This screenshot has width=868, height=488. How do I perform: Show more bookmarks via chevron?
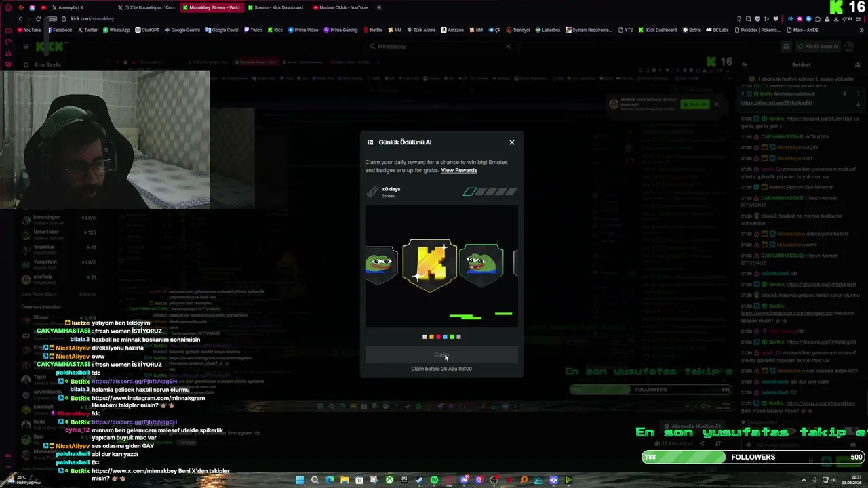coord(861,30)
